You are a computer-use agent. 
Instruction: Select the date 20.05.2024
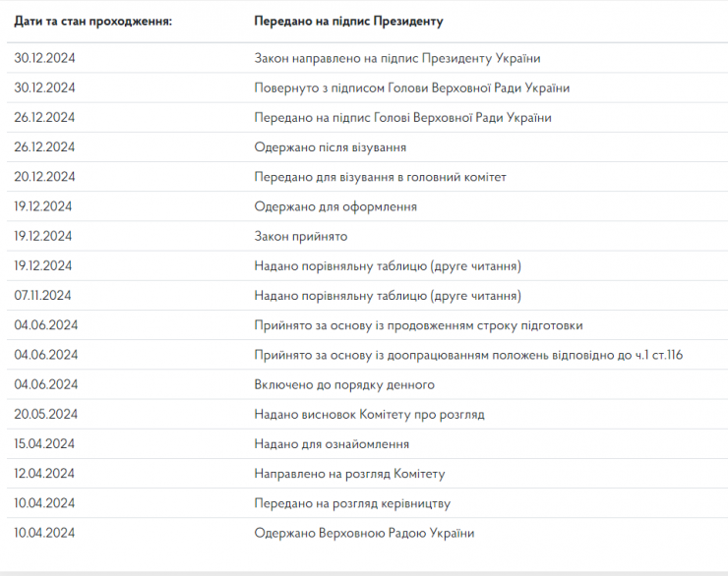click(x=44, y=414)
